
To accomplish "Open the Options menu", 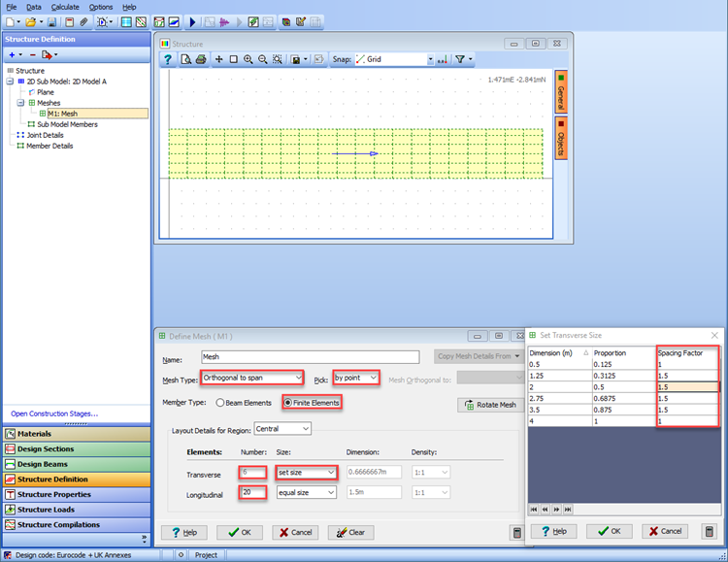I will click(101, 7).
